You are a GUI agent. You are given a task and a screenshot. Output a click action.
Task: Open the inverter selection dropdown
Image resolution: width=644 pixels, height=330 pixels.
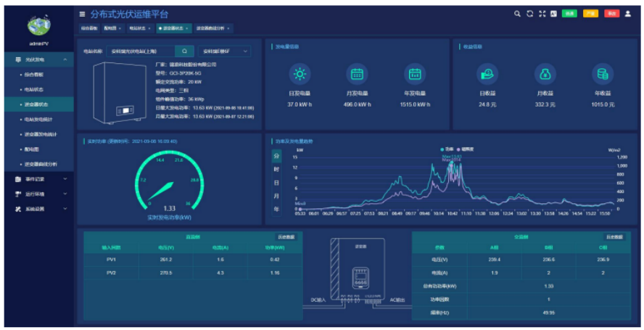pos(225,51)
